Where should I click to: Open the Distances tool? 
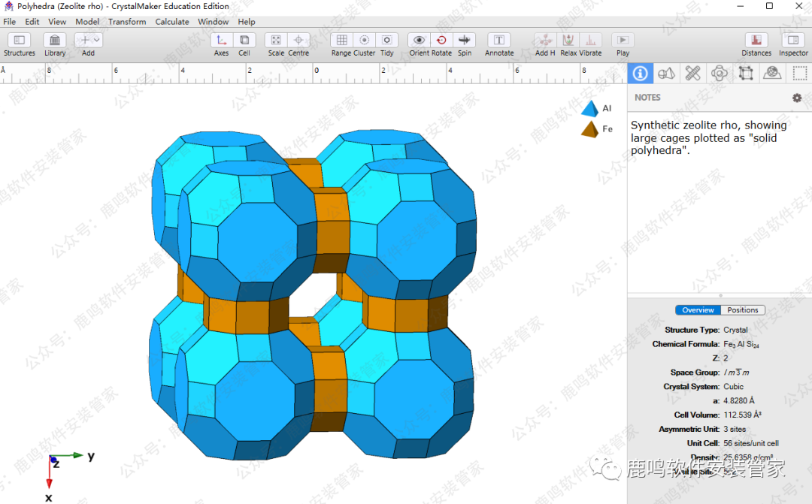[x=756, y=41]
